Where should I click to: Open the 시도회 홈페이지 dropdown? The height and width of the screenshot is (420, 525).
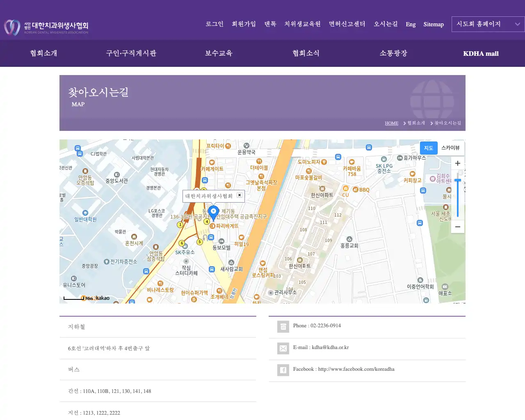[x=488, y=24]
